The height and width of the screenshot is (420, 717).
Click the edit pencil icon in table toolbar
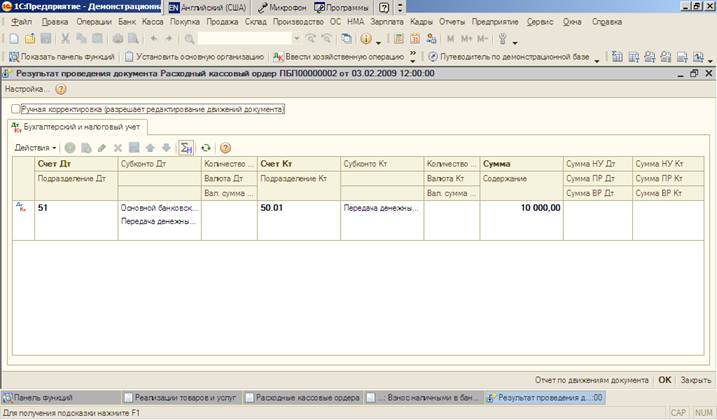click(x=102, y=148)
